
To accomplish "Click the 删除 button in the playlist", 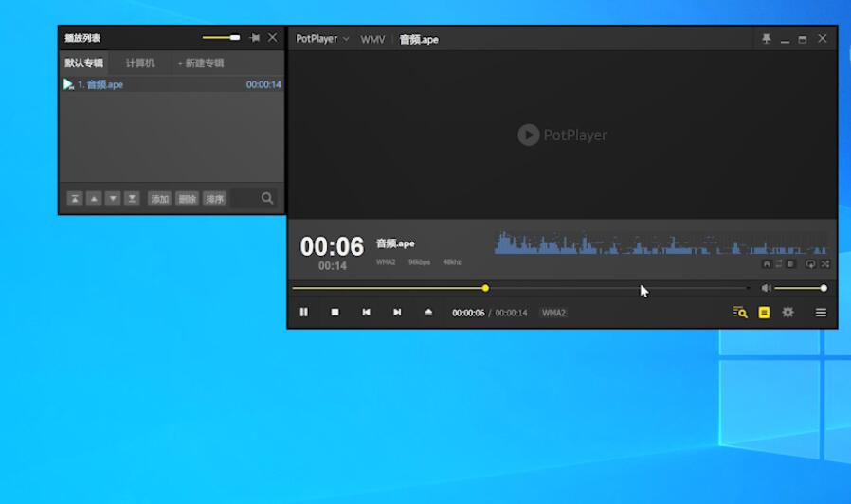I will click(x=188, y=199).
